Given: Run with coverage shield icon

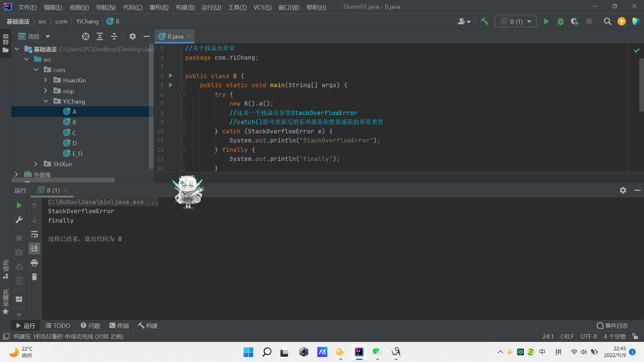Looking at the screenshot, I should point(575,21).
